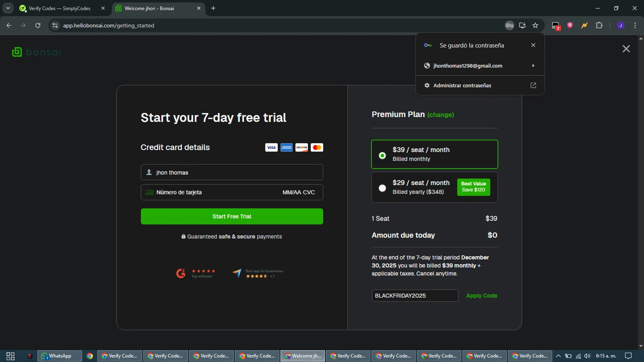The width and height of the screenshot is (644, 362).
Task: Close the free trial dialog with X
Action: 626,49
